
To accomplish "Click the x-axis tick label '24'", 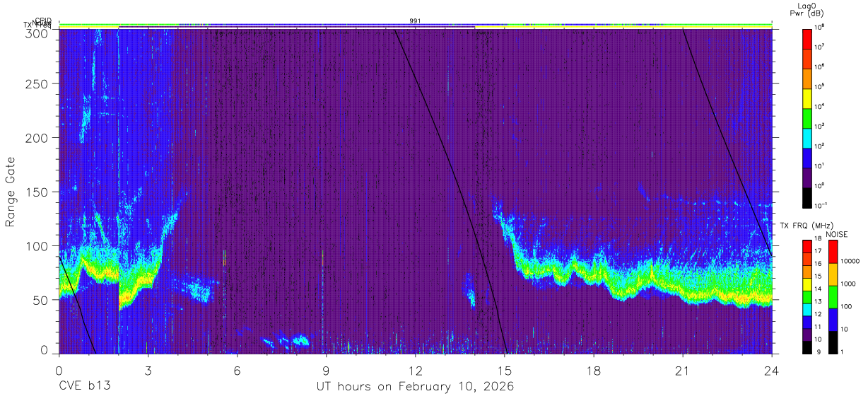I will coord(772,370).
